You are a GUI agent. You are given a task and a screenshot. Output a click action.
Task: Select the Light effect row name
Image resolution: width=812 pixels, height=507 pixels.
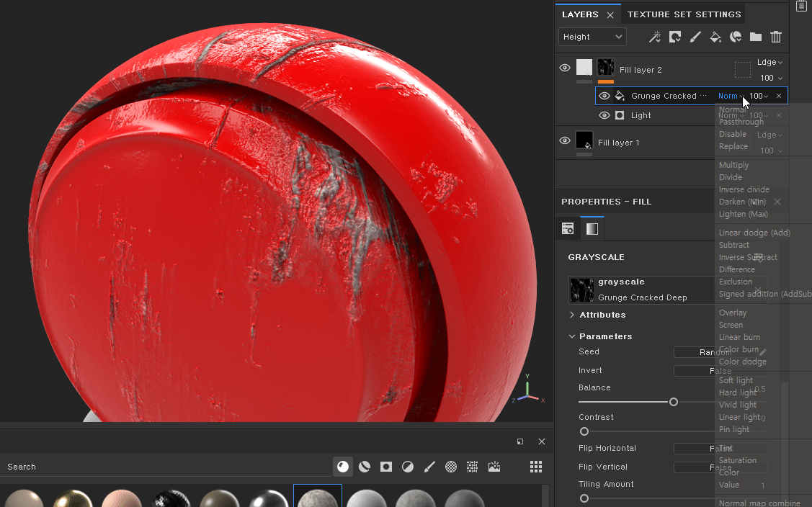click(641, 115)
